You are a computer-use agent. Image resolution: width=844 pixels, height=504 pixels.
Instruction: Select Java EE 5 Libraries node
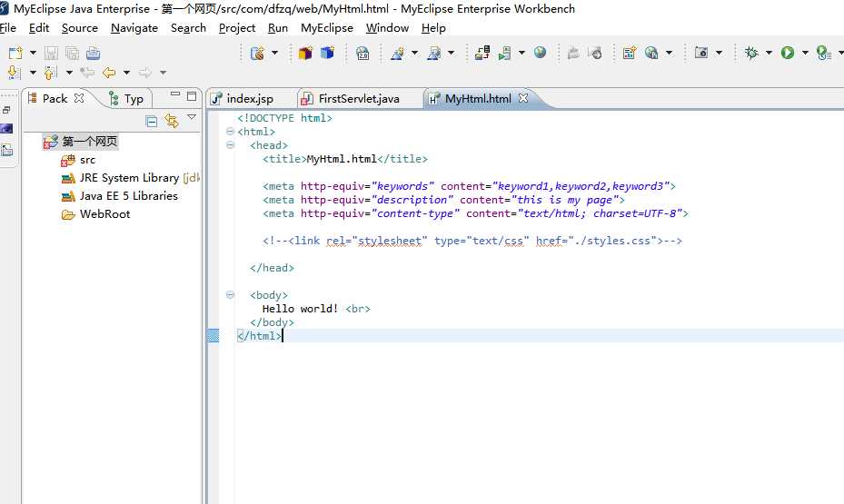pos(129,196)
